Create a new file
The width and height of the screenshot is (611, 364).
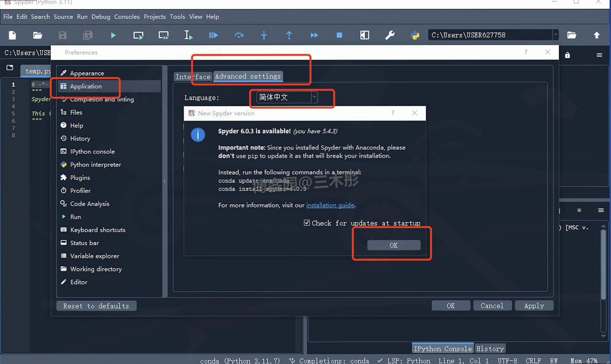12,35
